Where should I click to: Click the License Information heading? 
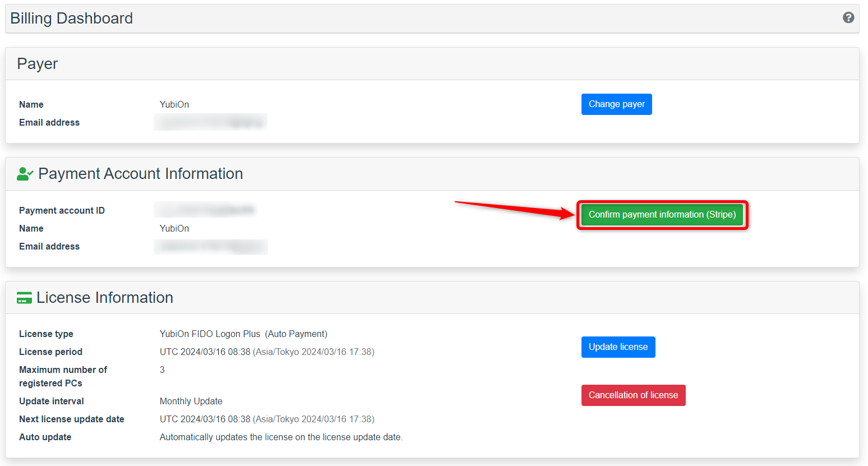[105, 298]
